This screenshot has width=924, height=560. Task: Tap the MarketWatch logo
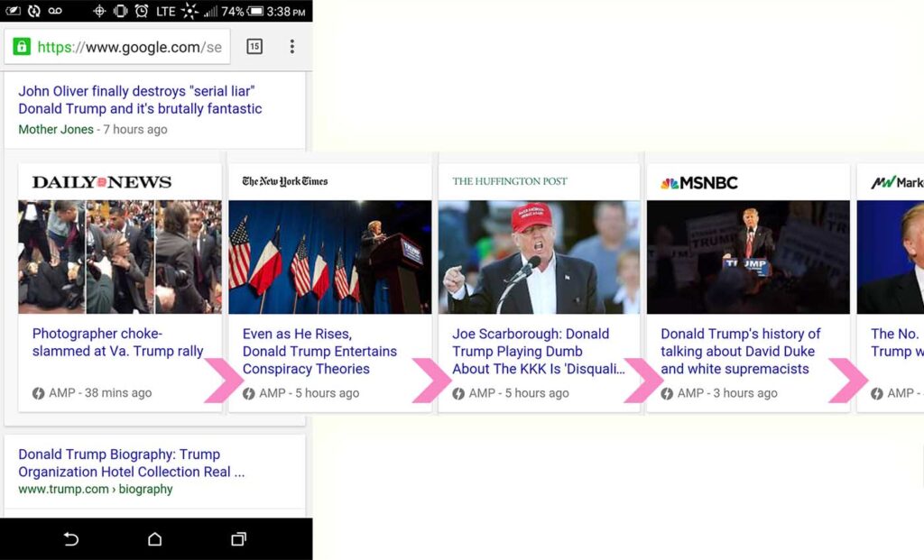tap(897, 182)
